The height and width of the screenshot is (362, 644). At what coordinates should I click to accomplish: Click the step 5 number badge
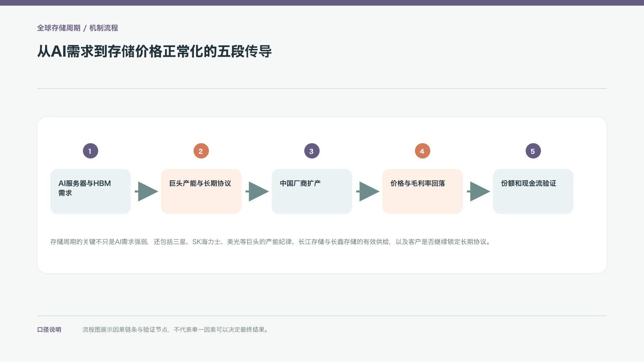533,151
